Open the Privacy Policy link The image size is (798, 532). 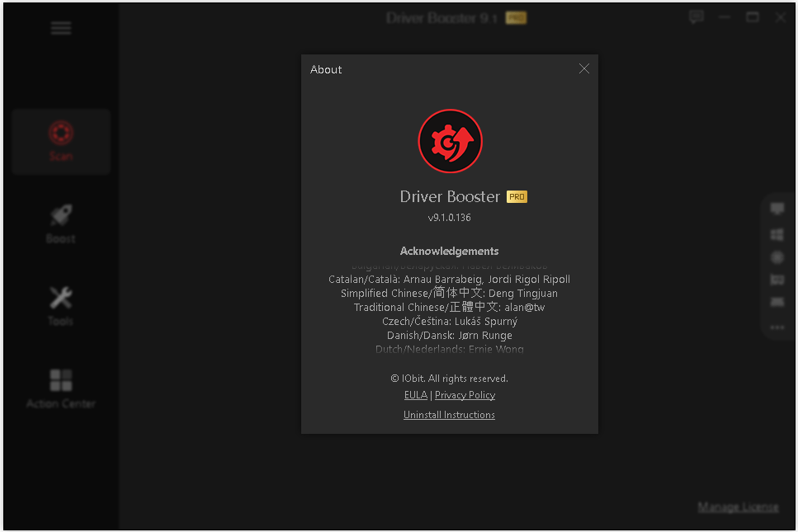(x=465, y=395)
